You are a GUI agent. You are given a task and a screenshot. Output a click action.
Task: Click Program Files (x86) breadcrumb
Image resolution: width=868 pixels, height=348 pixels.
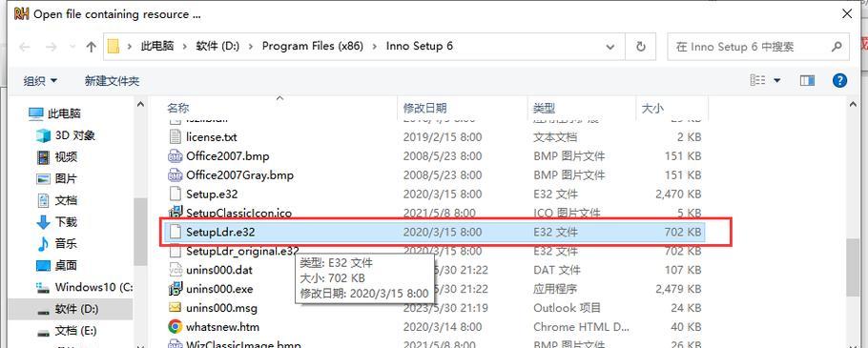tap(313, 47)
